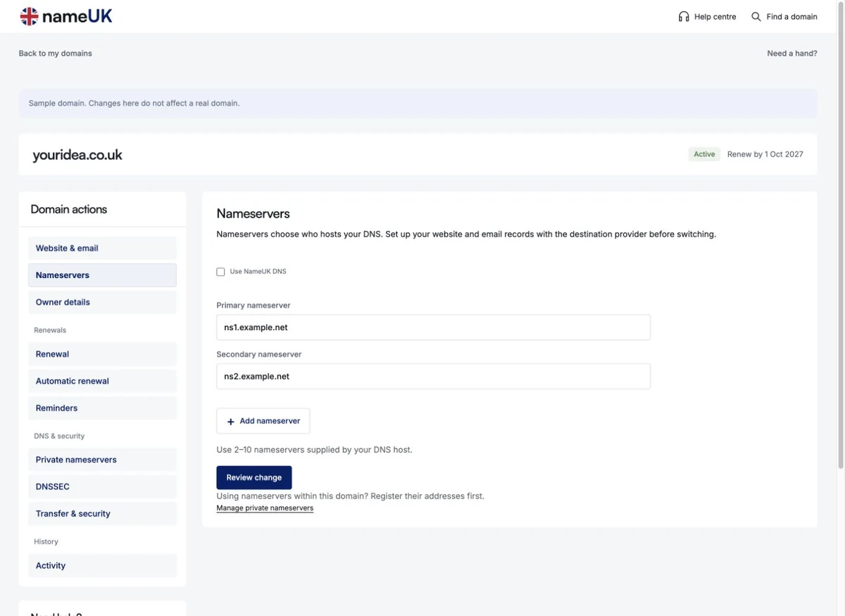Click the plus icon in Add nameserver
This screenshot has height=616, width=845.
[x=230, y=422]
